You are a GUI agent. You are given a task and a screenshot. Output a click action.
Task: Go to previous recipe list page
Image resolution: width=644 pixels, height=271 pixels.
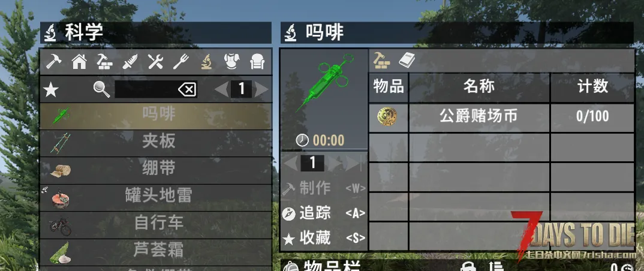coord(222,89)
